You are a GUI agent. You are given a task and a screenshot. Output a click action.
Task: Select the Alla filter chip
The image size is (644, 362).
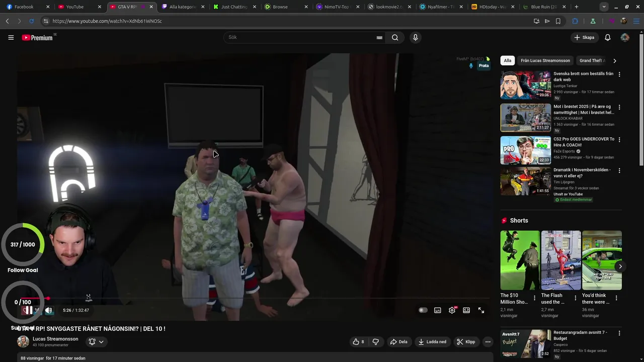click(508, 60)
